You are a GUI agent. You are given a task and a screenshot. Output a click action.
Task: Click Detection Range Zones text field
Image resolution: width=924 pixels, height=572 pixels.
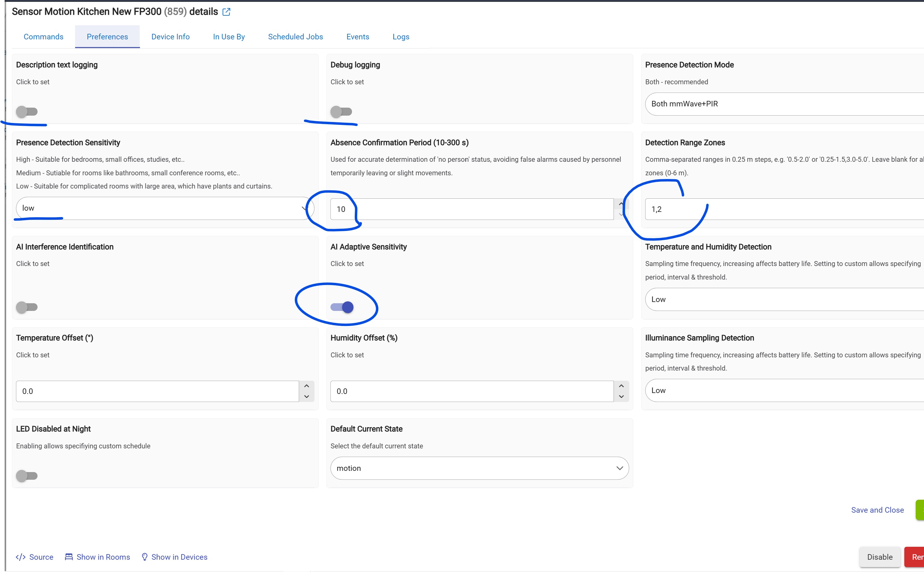[784, 209]
